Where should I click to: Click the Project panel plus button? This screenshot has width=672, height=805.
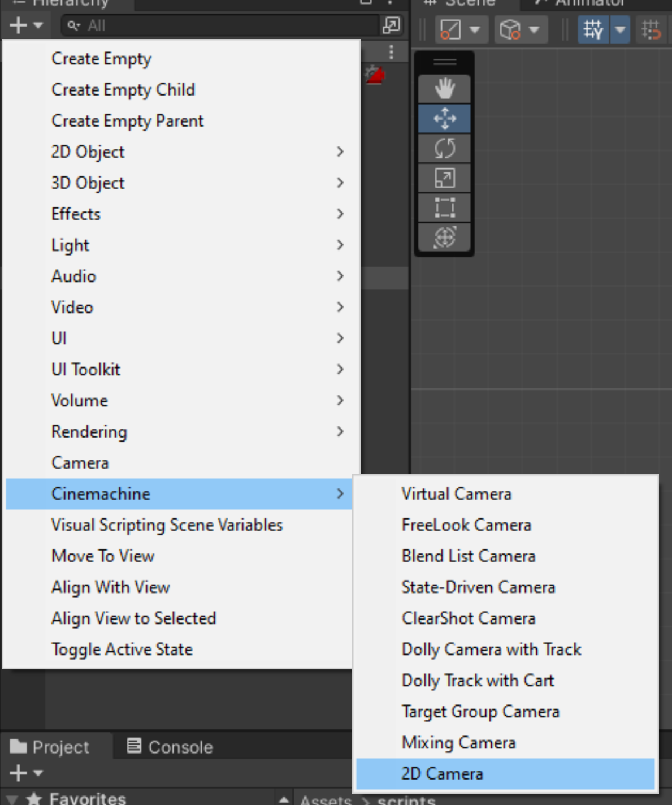18,773
